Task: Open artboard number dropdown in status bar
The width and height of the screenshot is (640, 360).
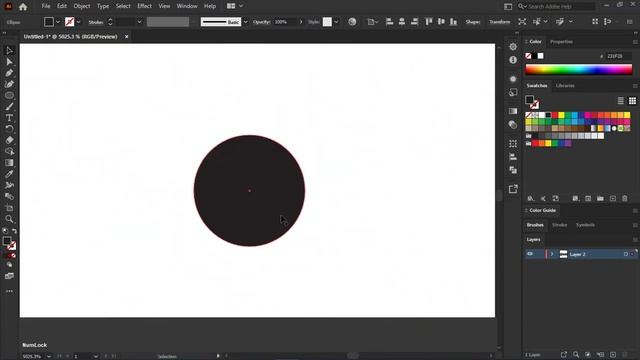Action: point(96,356)
